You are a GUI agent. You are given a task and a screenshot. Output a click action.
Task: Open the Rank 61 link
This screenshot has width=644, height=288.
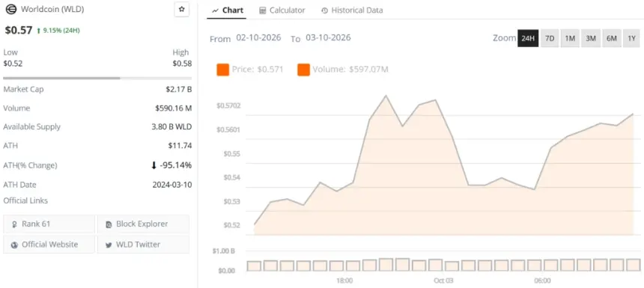[x=49, y=224]
